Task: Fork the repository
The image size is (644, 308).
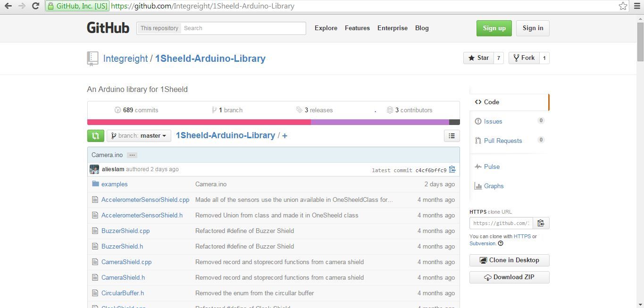Action: [x=525, y=58]
